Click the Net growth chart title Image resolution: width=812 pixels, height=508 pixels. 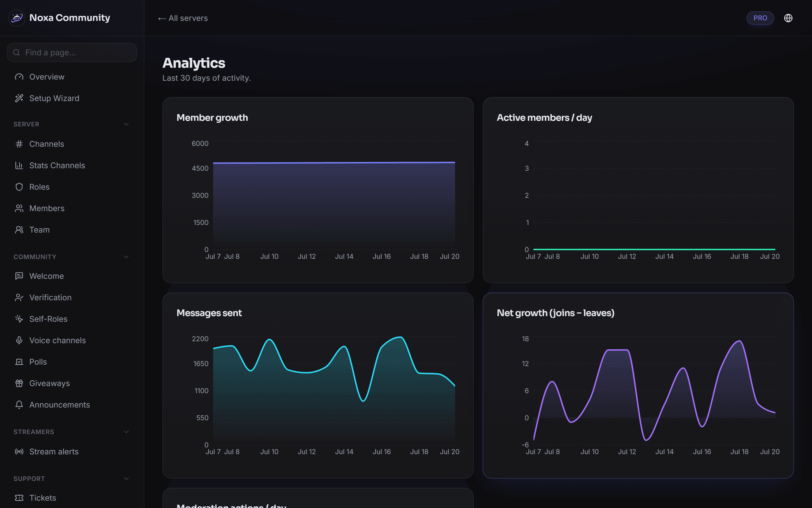(x=556, y=313)
